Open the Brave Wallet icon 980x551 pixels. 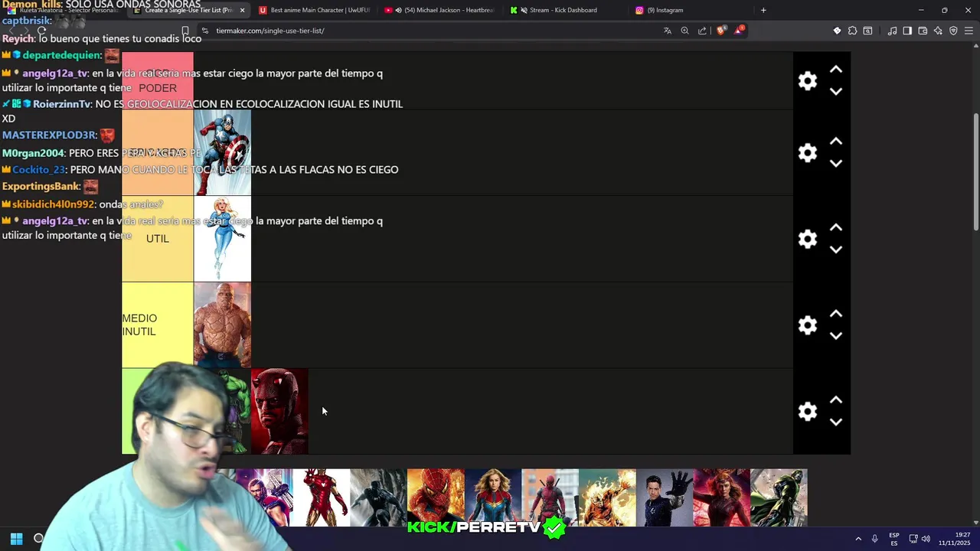point(923,31)
